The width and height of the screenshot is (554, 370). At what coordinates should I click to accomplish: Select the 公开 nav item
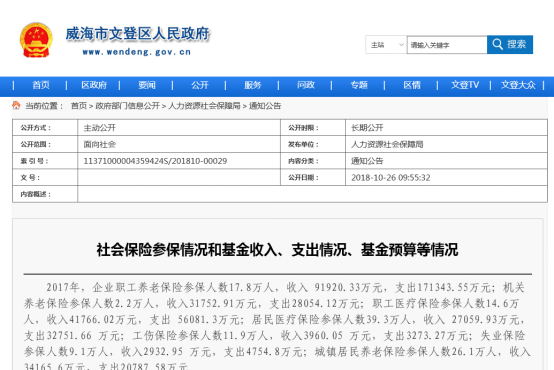pyautogui.click(x=200, y=85)
